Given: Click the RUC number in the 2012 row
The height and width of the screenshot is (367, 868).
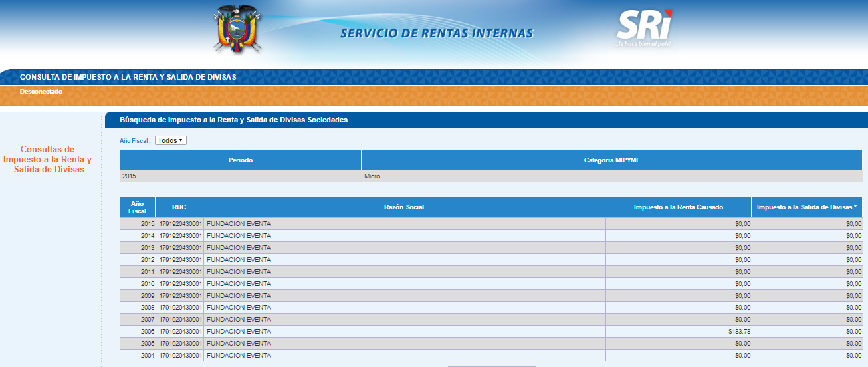Looking at the screenshot, I should pyautogui.click(x=180, y=260).
